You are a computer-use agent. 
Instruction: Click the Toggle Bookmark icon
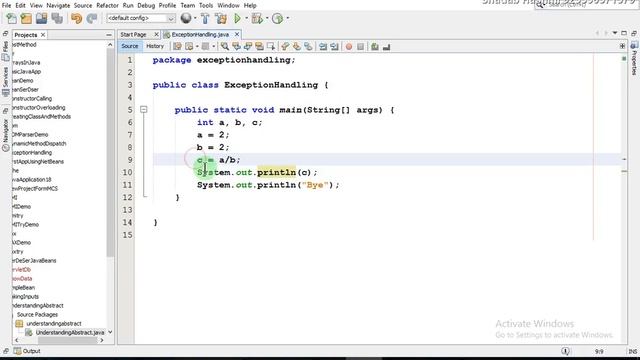[308, 47]
